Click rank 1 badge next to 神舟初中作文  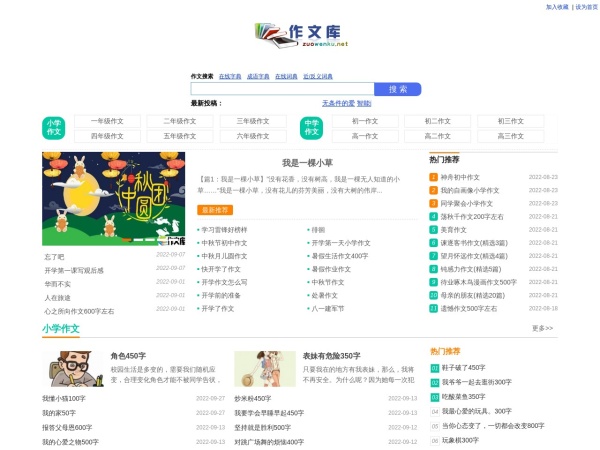[433, 177]
